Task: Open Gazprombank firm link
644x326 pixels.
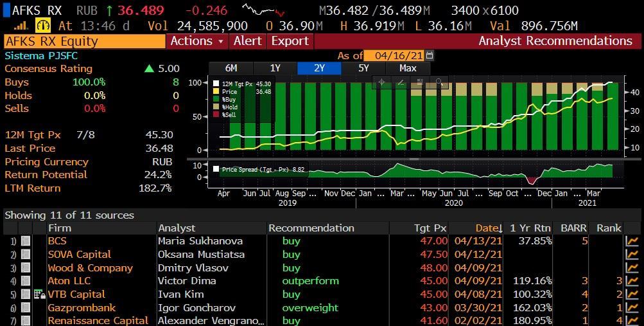Action: pos(82,308)
